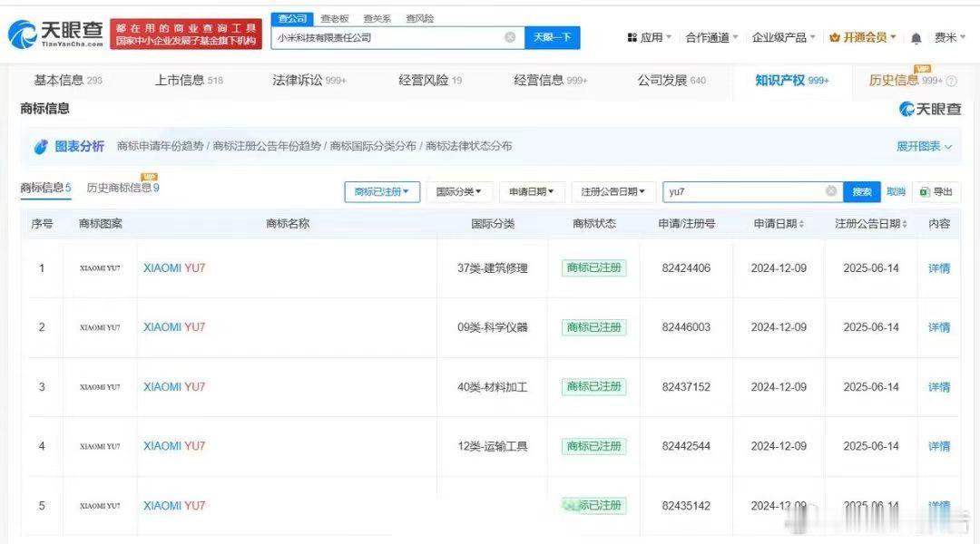The image size is (980, 544).
Task: Open the 商标已注册 status filter dropdown
Action: (382, 191)
